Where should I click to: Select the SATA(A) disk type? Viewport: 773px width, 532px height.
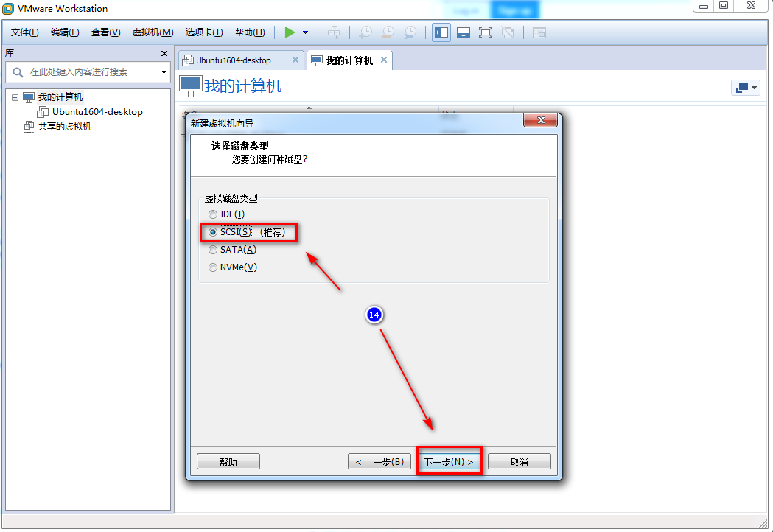233,250
